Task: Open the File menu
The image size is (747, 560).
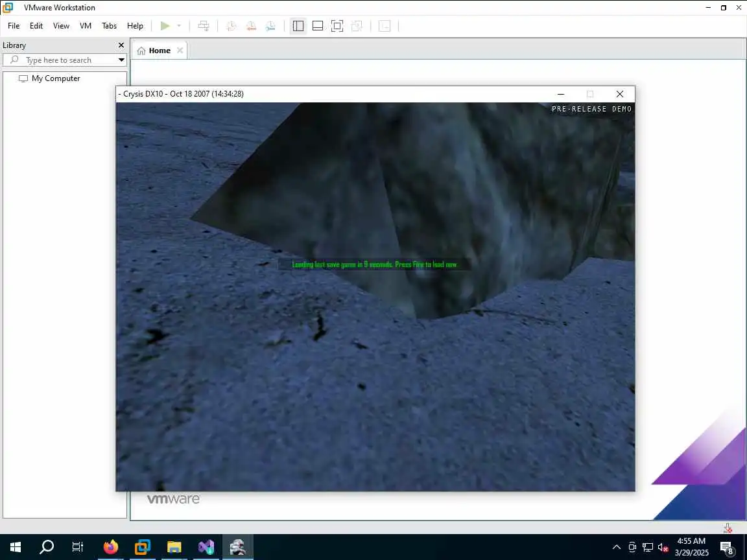Action: (x=14, y=26)
